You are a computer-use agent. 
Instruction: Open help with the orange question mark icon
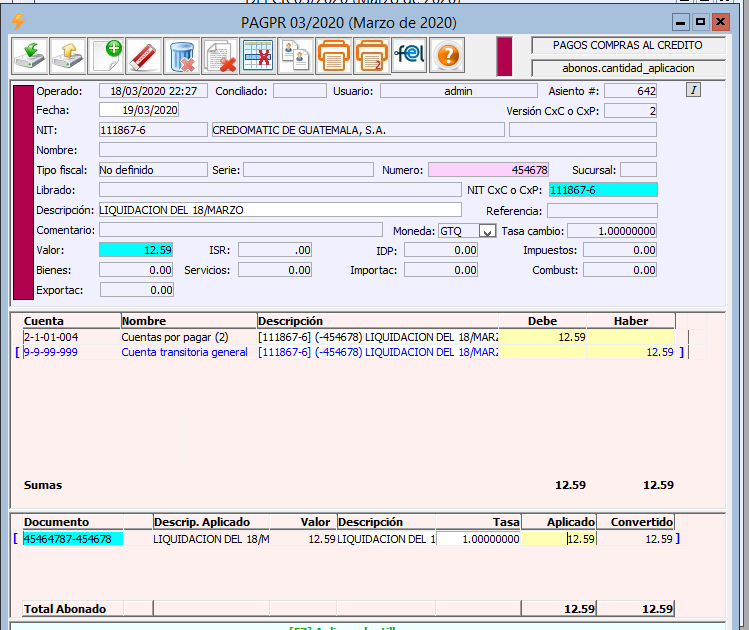click(x=447, y=55)
